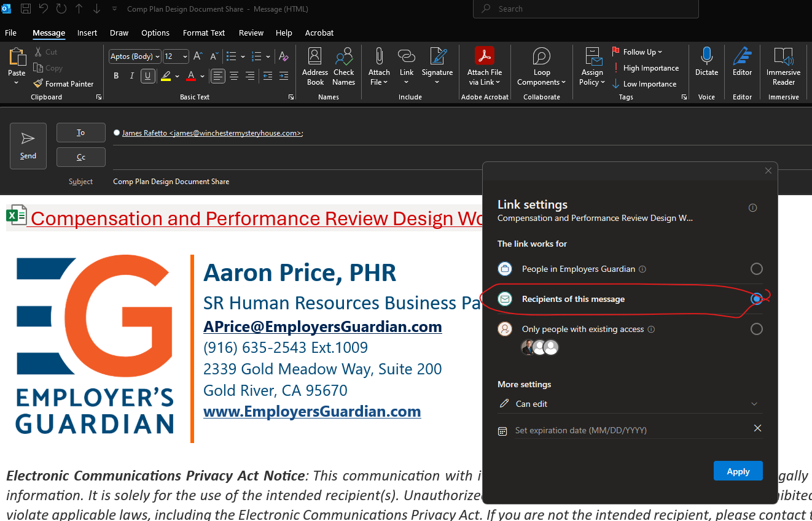
Task: Open the bullet list style dropdown arrow
Action: [x=243, y=56]
